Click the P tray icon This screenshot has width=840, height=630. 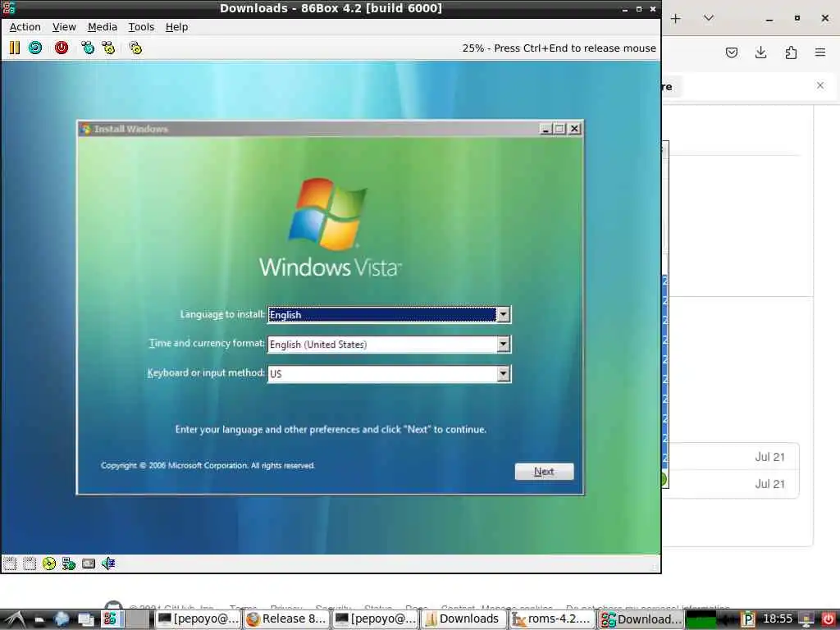click(x=748, y=619)
